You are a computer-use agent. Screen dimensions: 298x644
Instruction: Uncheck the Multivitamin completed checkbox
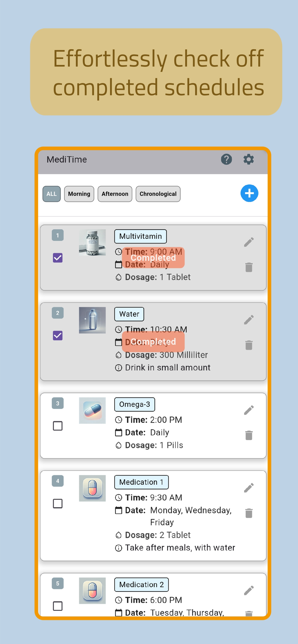pyautogui.click(x=58, y=258)
